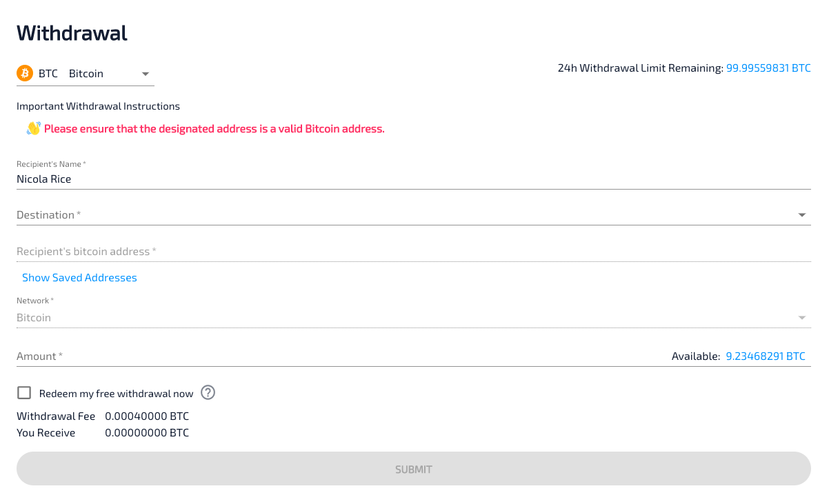The height and width of the screenshot is (504, 829).
Task: Click the Withdrawal page heading
Action: [72, 33]
